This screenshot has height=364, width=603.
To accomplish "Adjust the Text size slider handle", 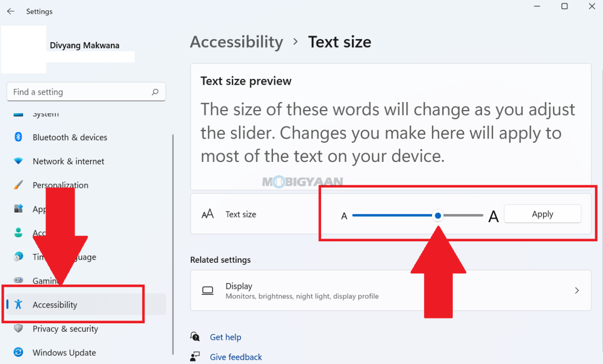I will pyautogui.click(x=438, y=215).
